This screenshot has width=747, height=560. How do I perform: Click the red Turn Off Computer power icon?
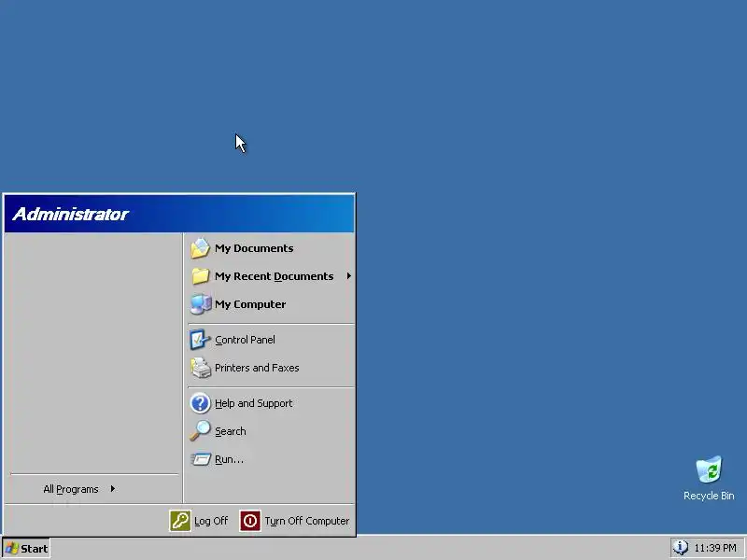click(249, 521)
